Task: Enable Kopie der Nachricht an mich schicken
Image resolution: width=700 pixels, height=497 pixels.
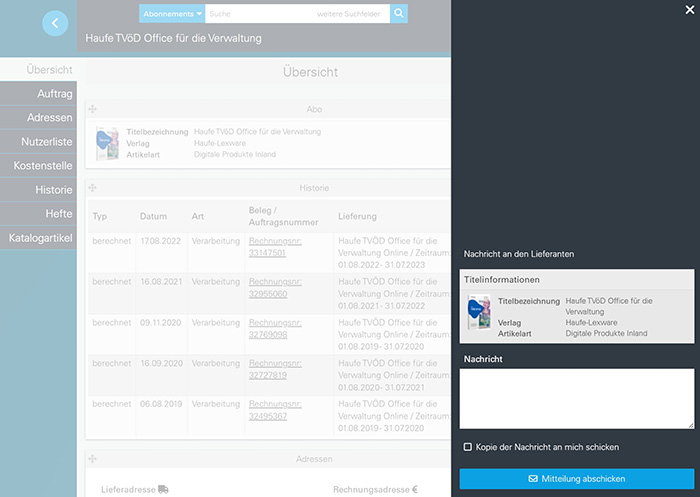Action: click(468, 447)
